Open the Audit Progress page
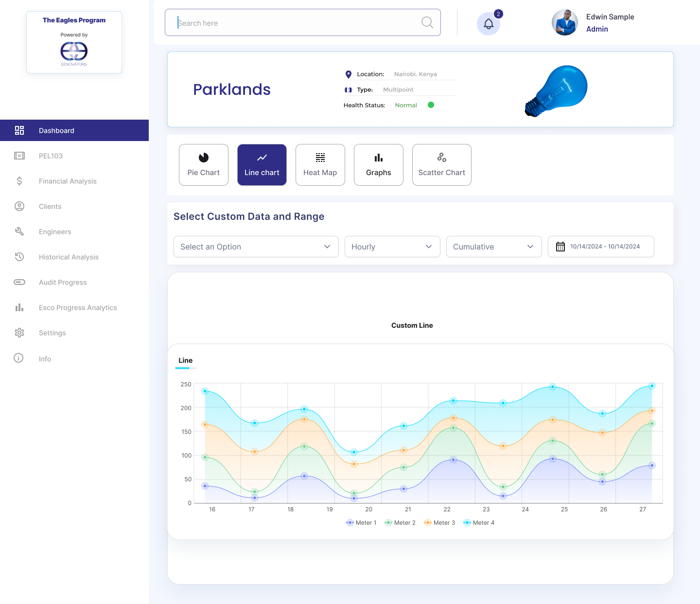The image size is (700, 604). click(x=63, y=282)
